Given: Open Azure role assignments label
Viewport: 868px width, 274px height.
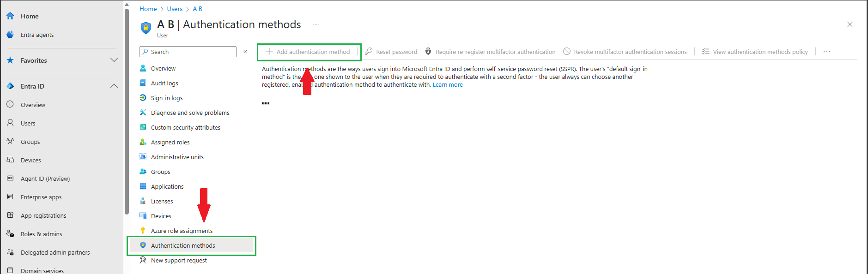Looking at the screenshot, I should click(182, 231).
